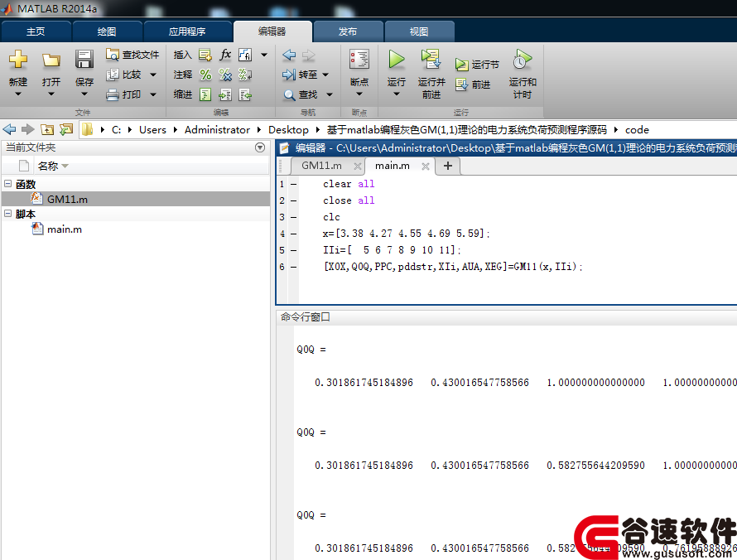
Task: Toggle breakpoint on line 1 dash
Action: [293, 184]
